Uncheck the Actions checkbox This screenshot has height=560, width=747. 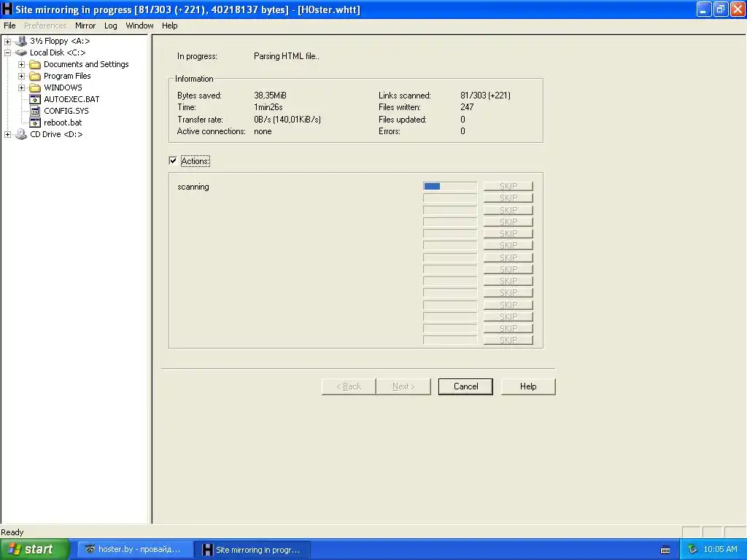click(173, 160)
